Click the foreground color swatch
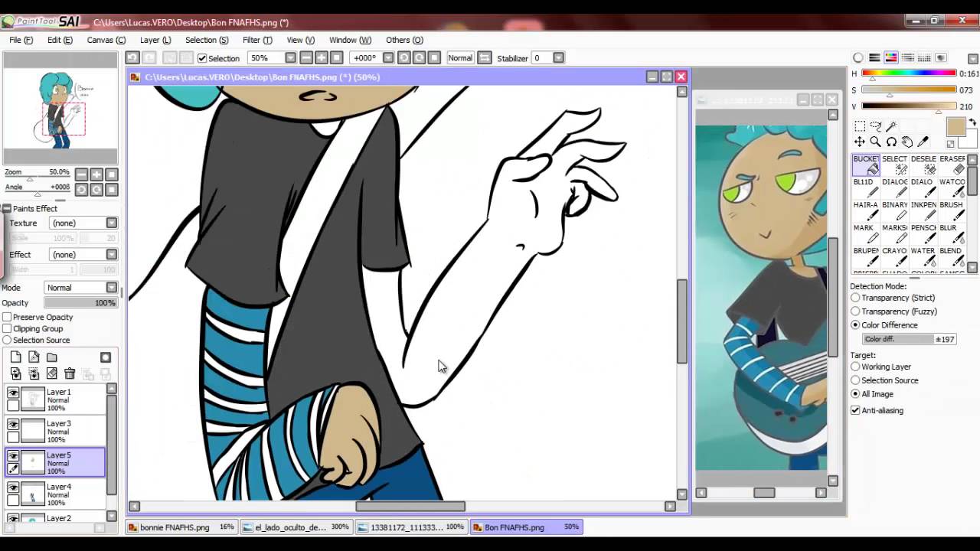Viewport: 980px width, 551px height. pos(955,128)
